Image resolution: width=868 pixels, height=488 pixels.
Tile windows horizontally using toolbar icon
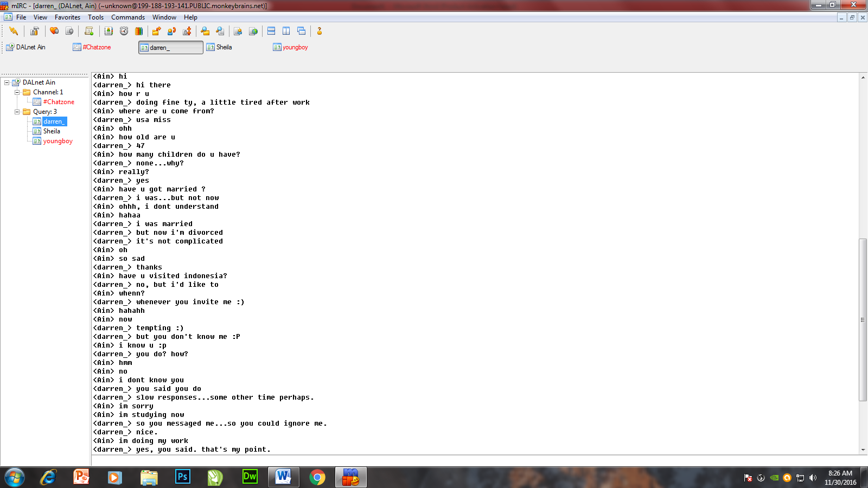271,31
